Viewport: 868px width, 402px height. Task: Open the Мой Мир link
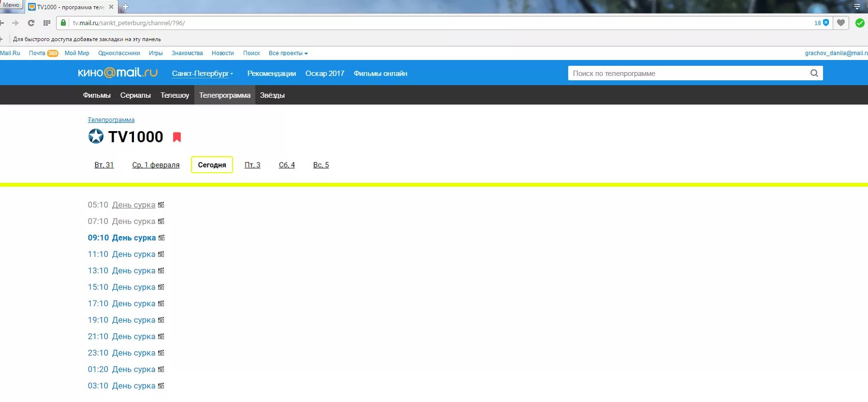coord(77,53)
